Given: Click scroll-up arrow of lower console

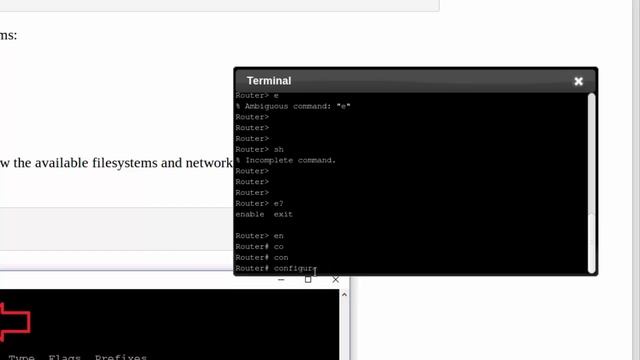Looking at the screenshot, I should point(344,294).
